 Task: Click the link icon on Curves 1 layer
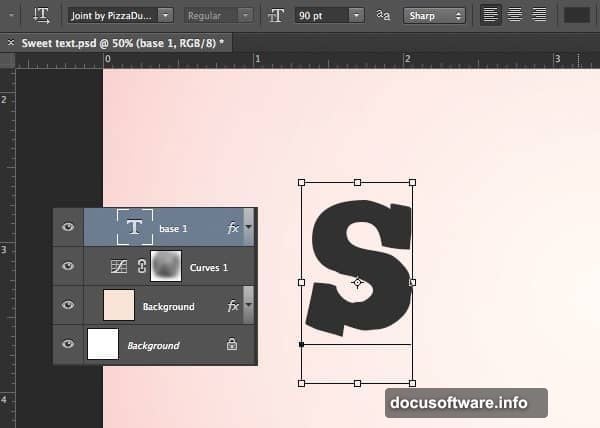(141, 267)
